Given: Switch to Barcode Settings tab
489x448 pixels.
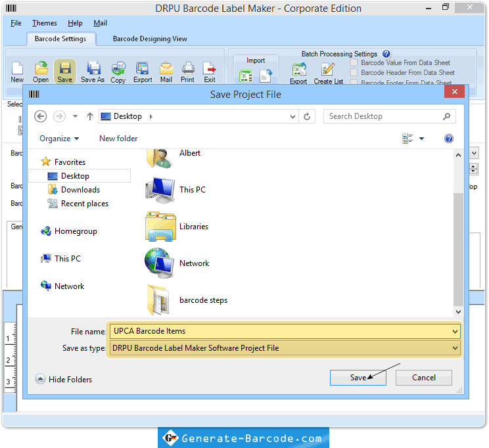Looking at the screenshot, I should click(x=60, y=39).
